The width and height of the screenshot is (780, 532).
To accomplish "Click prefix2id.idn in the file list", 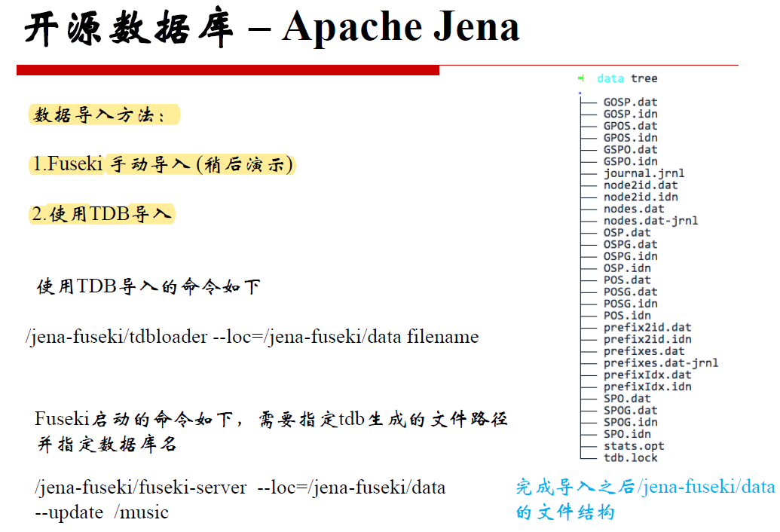I will (647, 340).
